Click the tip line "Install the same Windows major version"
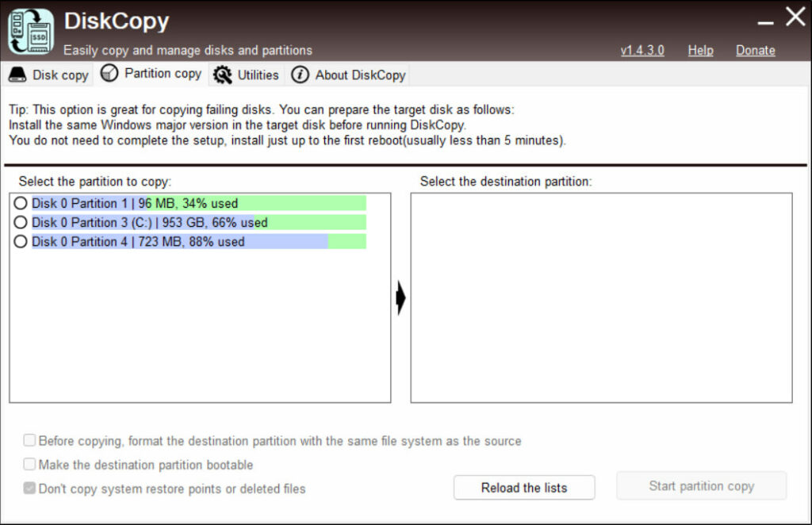The image size is (812, 525). click(237, 125)
